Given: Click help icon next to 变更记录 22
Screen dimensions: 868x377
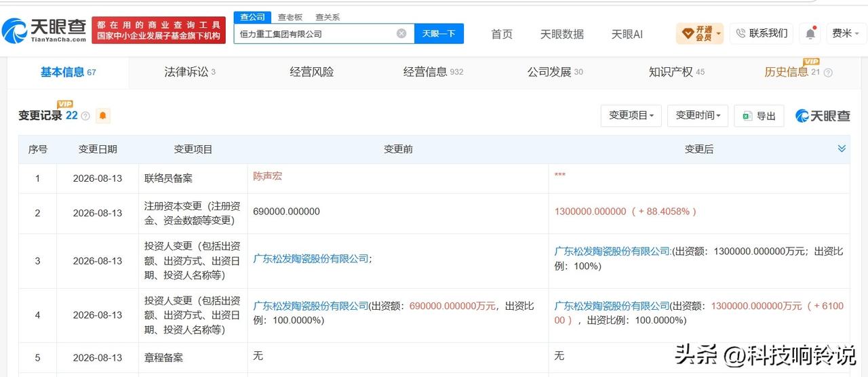Looking at the screenshot, I should (85, 116).
